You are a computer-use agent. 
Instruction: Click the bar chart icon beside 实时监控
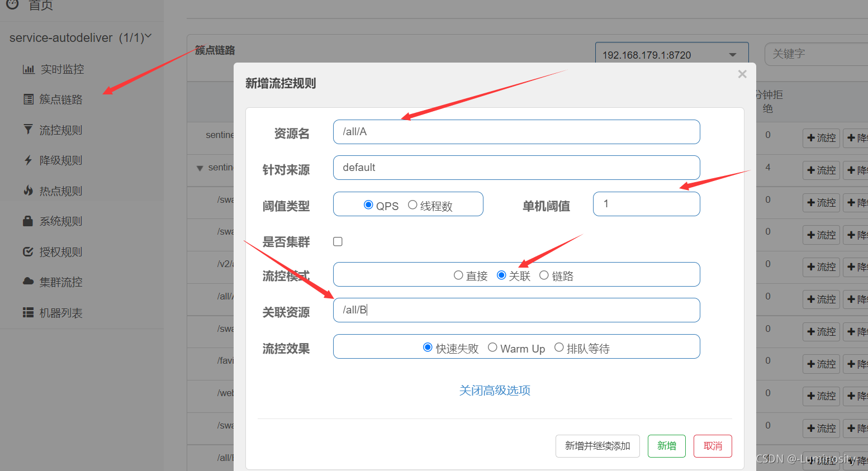[29, 69]
